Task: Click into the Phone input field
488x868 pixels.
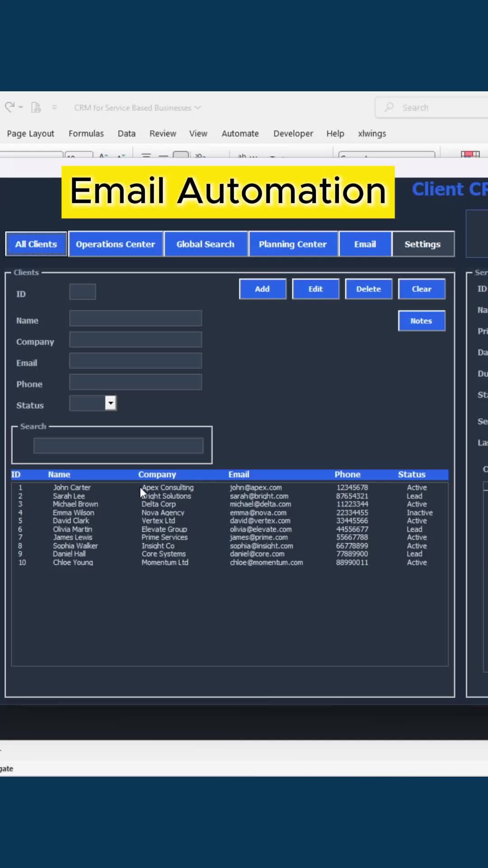Action: (136, 382)
